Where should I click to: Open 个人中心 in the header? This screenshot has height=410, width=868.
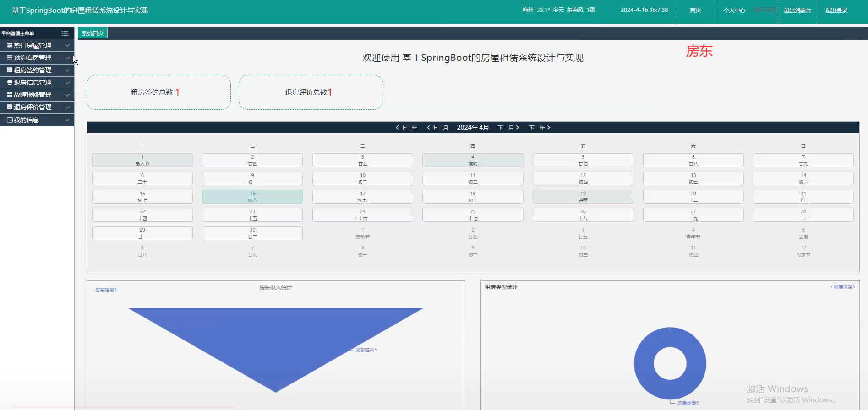734,10
